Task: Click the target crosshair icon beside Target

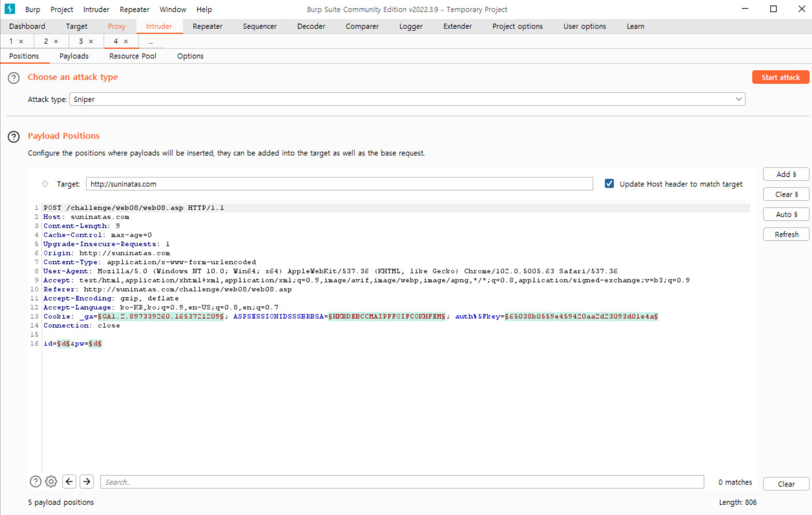Action: coord(45,184)
